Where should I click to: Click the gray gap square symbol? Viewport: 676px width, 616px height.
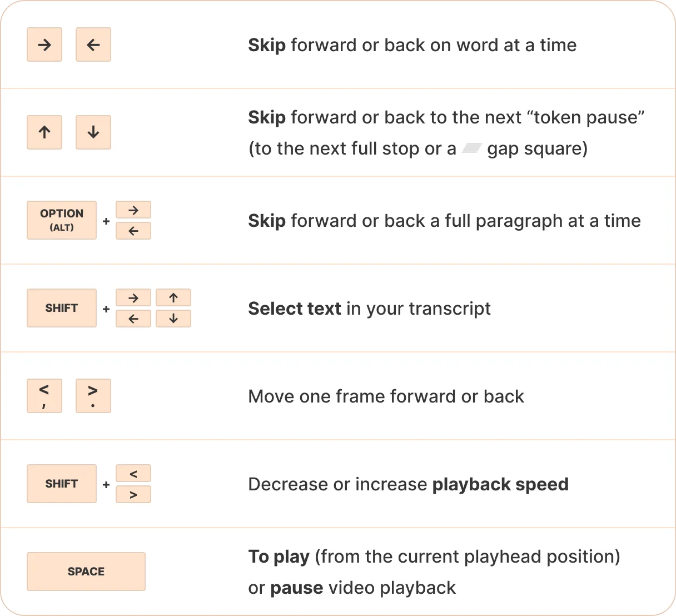[x=471, y=148]
